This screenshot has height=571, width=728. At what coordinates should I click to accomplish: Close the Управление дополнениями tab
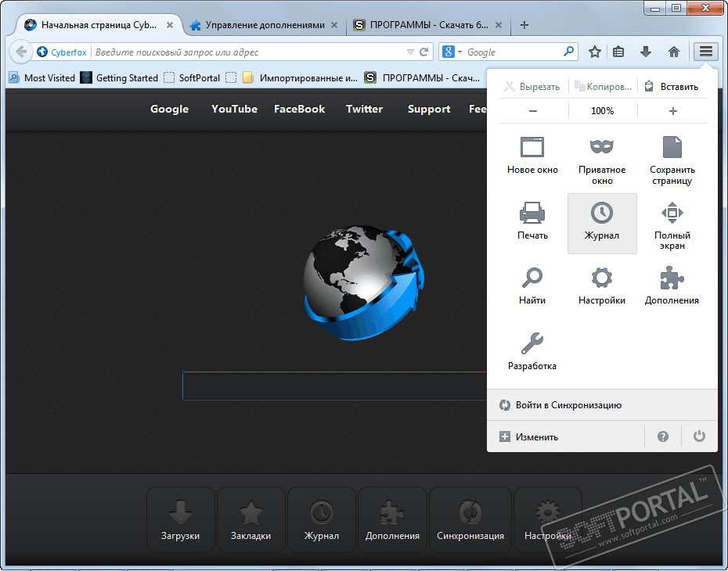(x=333, y=25)
